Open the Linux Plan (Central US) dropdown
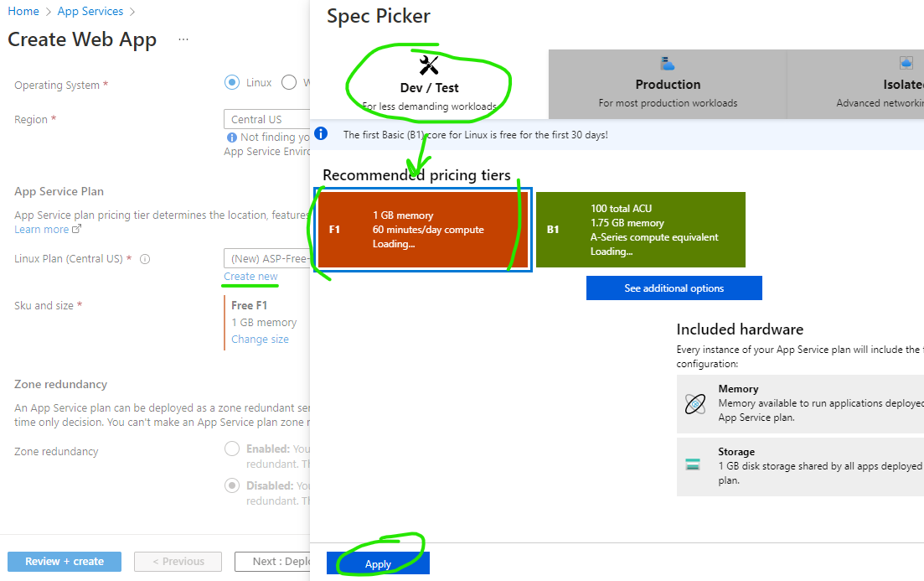Viewport: 924px width, 581px height. point(266,257)
